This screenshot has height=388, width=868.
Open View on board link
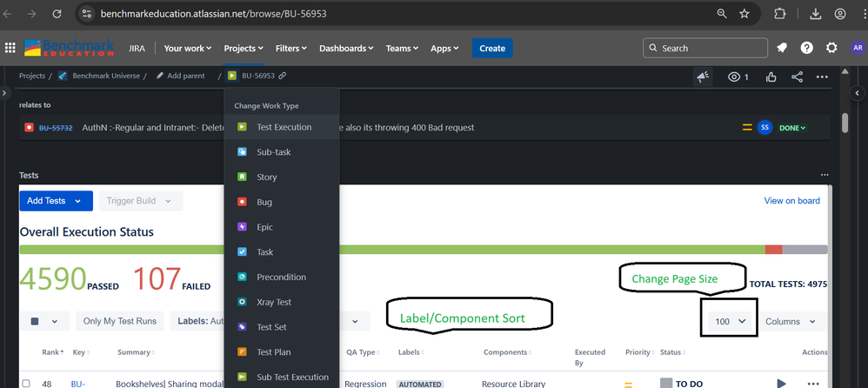coord(791,200)
